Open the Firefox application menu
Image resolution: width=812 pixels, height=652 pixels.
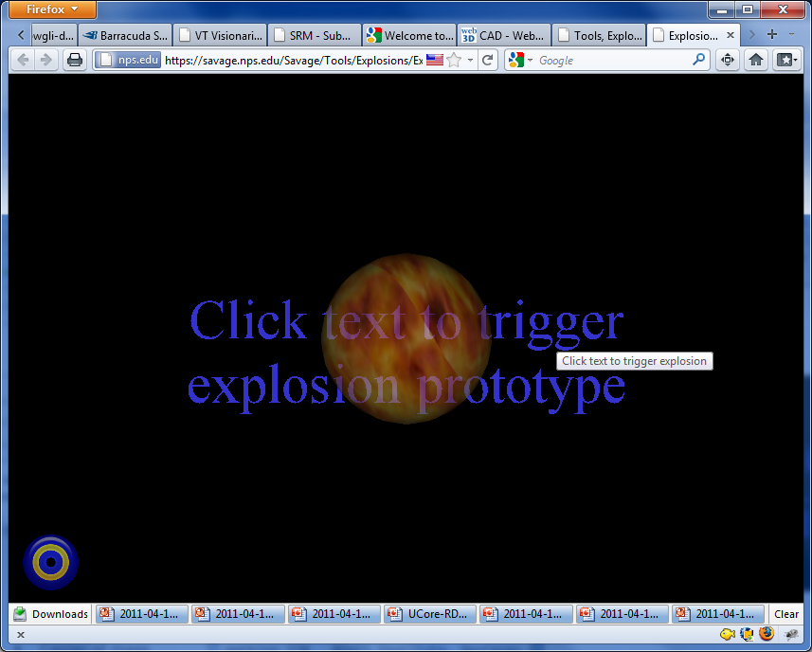pos(52,9)
